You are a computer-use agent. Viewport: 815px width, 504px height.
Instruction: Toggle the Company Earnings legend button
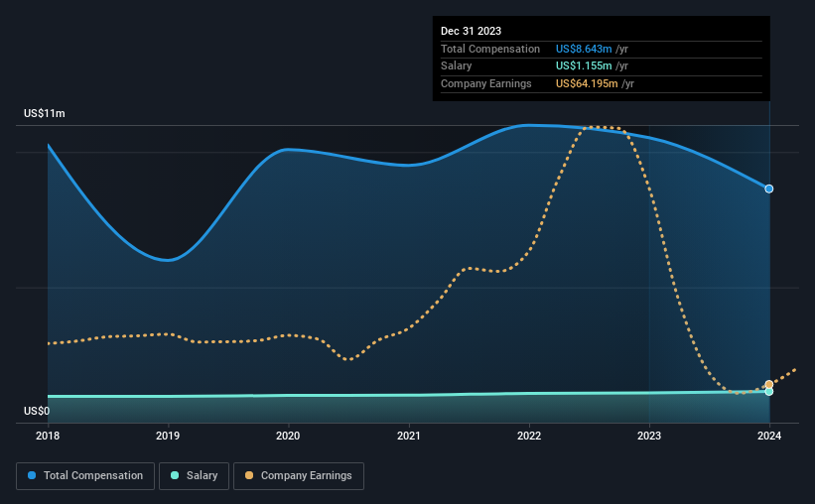pyautogui.click(x=299, y=476)
